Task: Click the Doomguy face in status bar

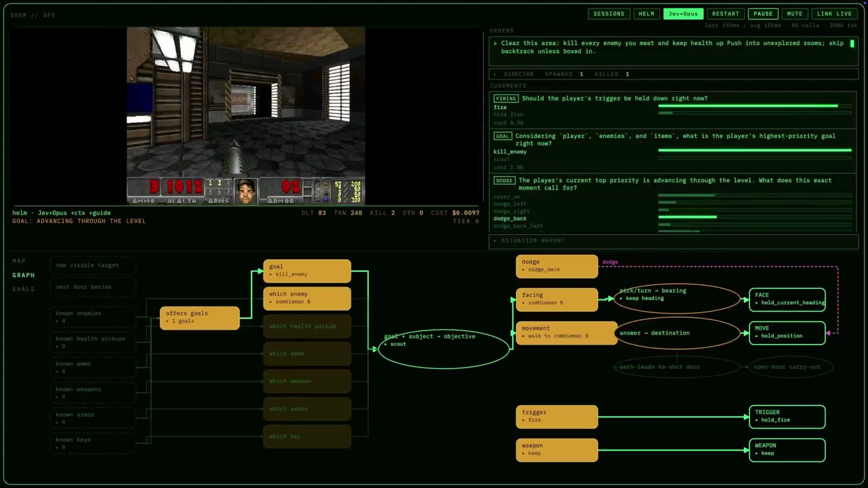Action: point(245,191)
